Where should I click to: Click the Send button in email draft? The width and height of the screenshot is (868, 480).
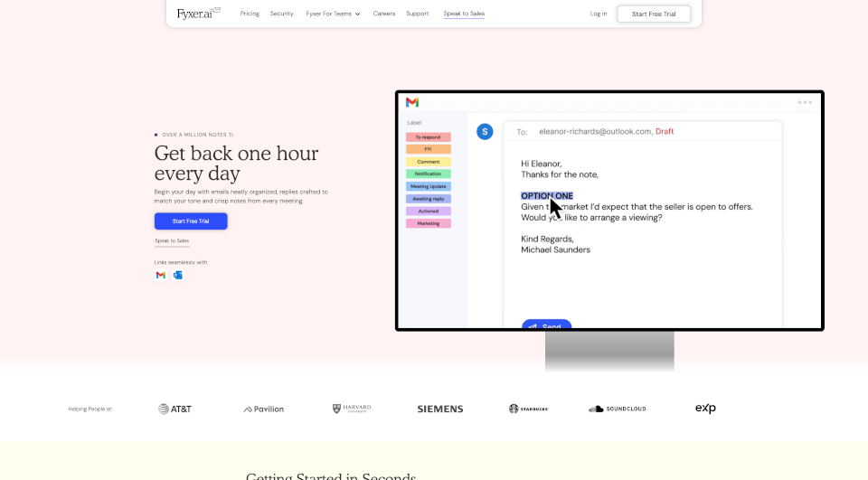[x=546, y=324]
